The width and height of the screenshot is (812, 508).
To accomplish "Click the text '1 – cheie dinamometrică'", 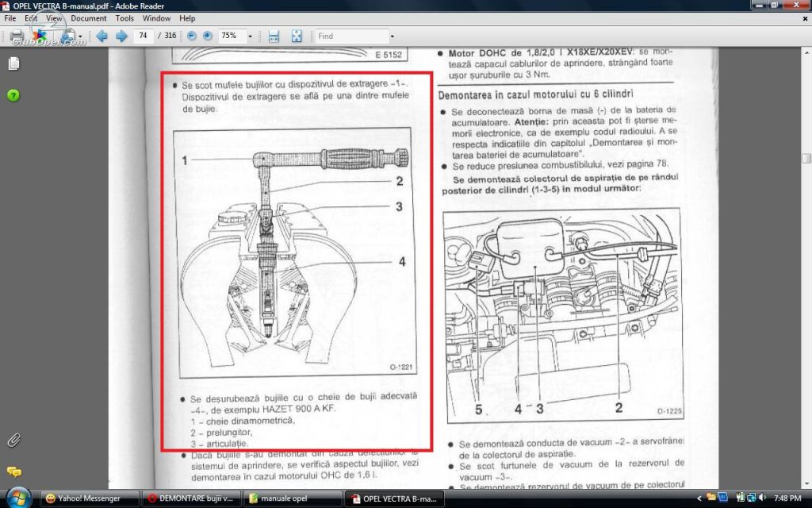I will tap(243, 421).
